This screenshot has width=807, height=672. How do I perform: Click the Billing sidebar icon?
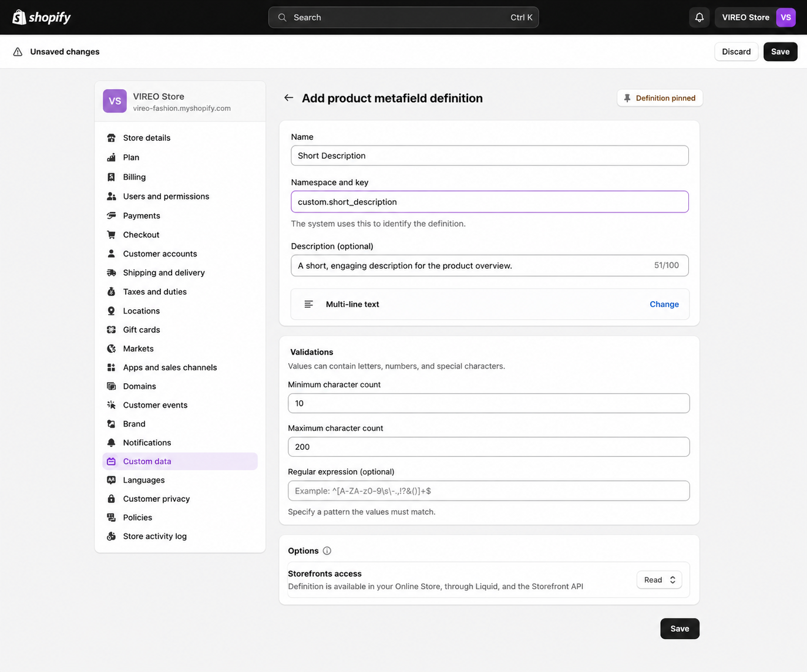111,177
